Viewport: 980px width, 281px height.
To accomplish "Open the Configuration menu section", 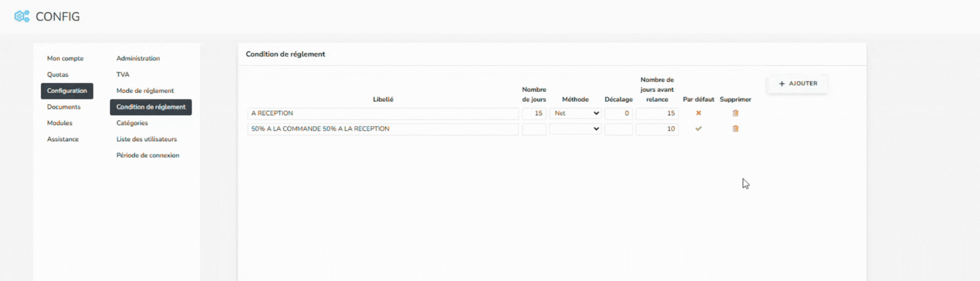I will click(67, 91).
